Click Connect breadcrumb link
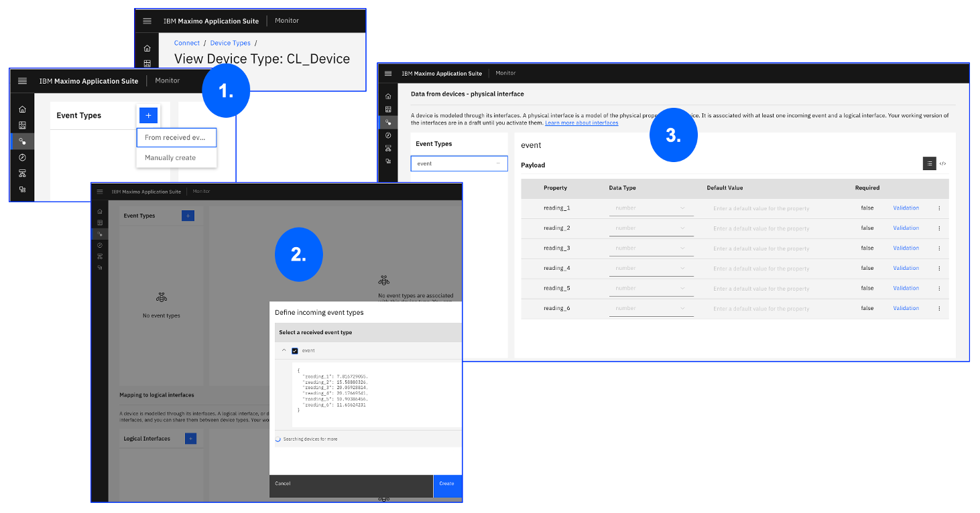This screenshot has height=513, width=980. (x=187, y=43)
